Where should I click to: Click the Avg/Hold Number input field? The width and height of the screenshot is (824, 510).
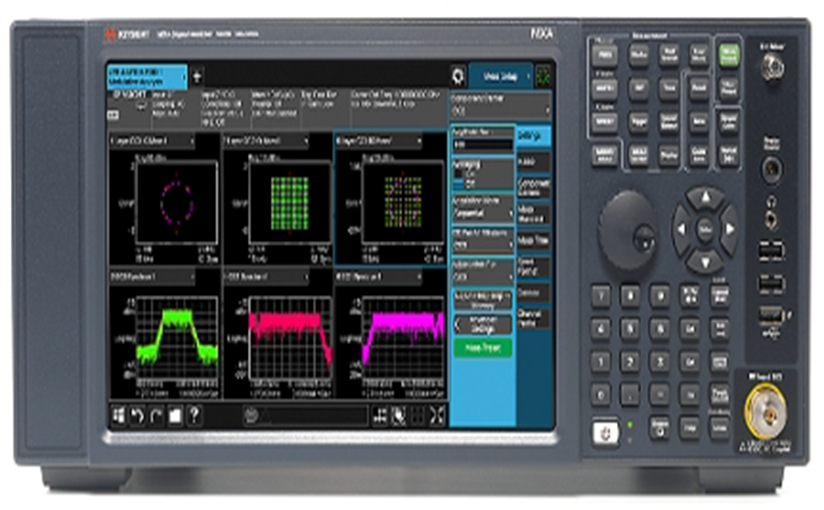click(x=481, y=145)
